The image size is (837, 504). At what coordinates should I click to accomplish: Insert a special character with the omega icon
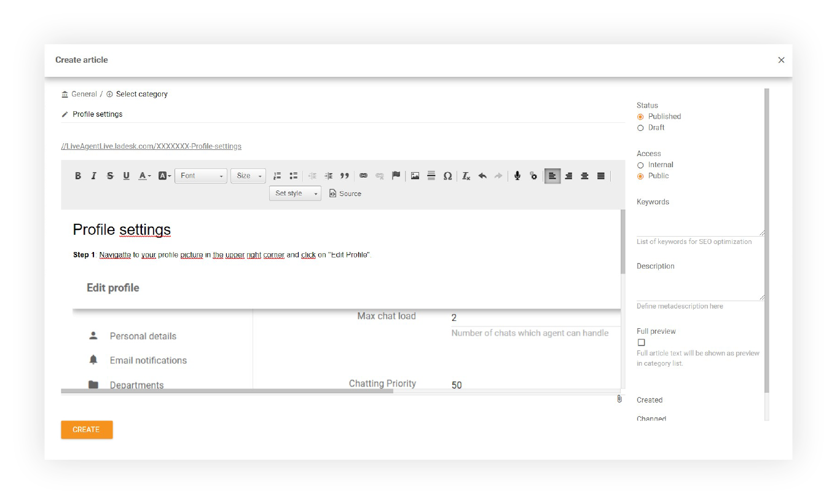(x=448, y=176)
